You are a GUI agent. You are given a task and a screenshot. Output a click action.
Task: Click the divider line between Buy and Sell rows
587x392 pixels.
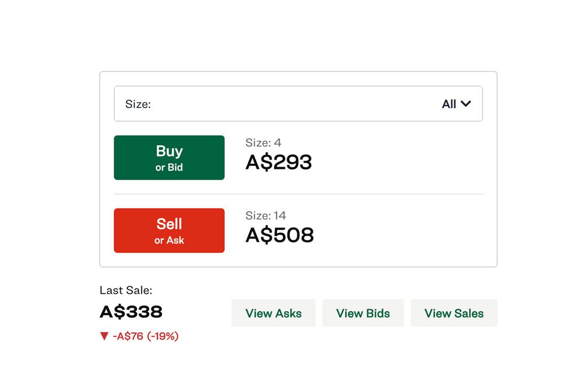pos(298,194)
